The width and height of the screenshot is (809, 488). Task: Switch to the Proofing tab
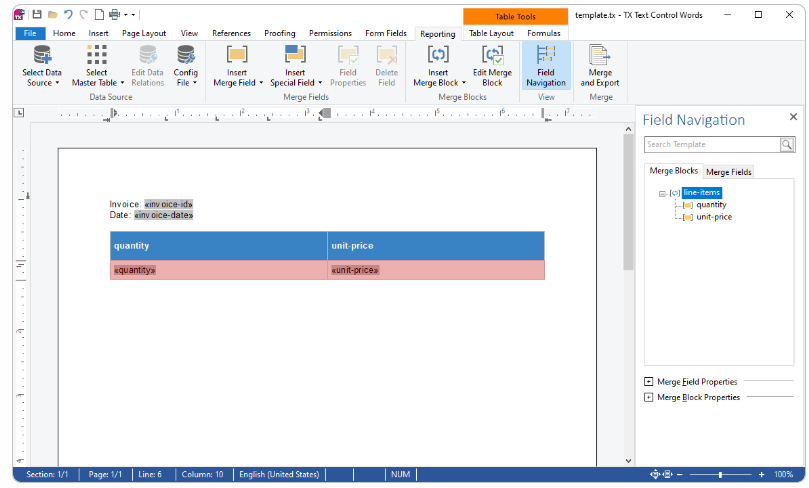pyautogui.click(x=280, y=33)
